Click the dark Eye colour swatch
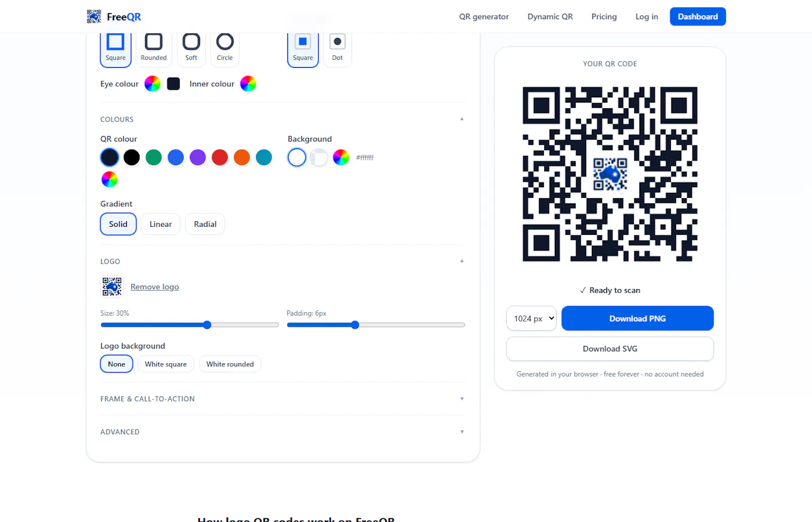This screenshot has width=812, height=522. [174, 84]
